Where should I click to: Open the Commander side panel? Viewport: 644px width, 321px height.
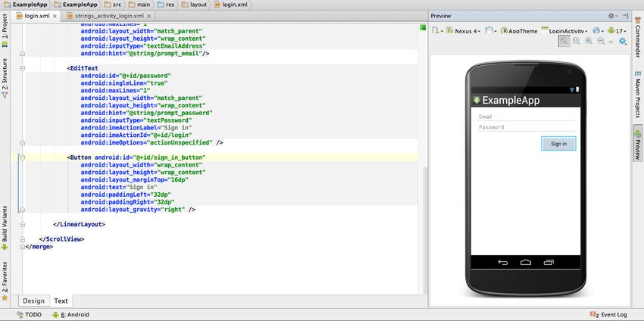[638, 36]
